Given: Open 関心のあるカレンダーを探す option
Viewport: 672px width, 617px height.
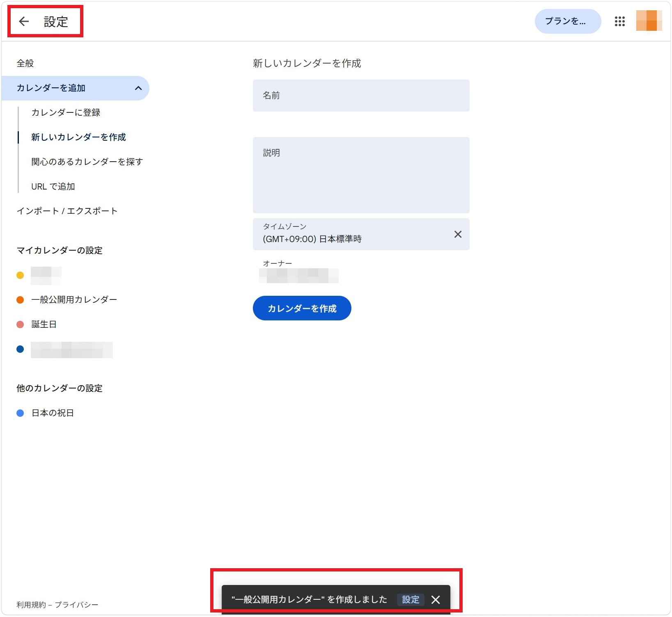Looking at the screenshot, I should (87, 162).
